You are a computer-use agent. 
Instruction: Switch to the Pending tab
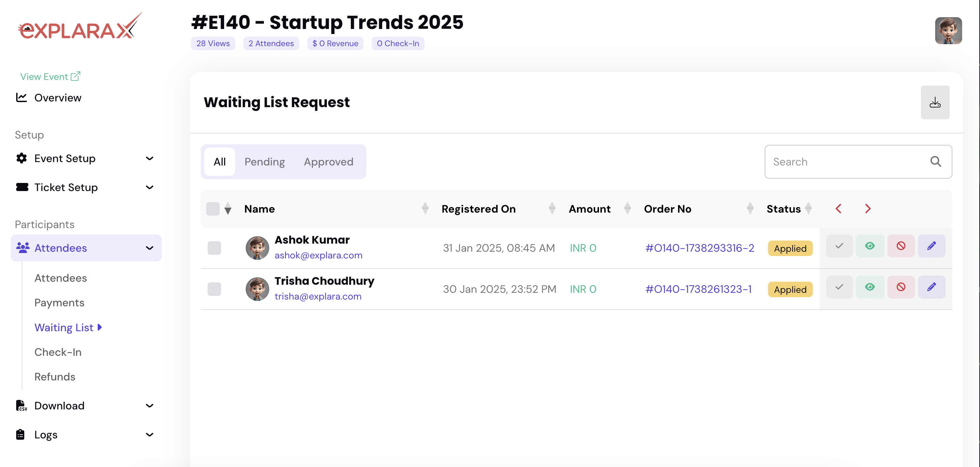pos(265,162)
